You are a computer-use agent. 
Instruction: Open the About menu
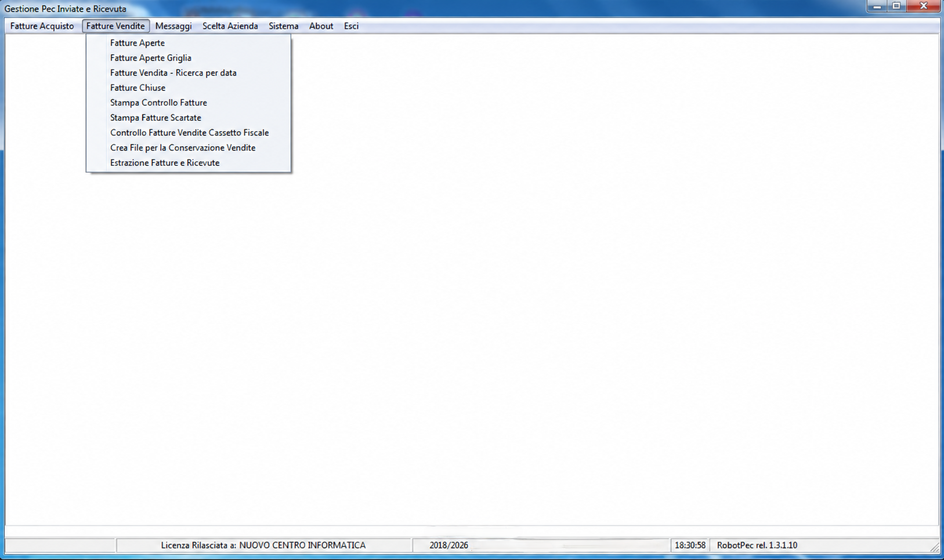(x=321, y=26)
